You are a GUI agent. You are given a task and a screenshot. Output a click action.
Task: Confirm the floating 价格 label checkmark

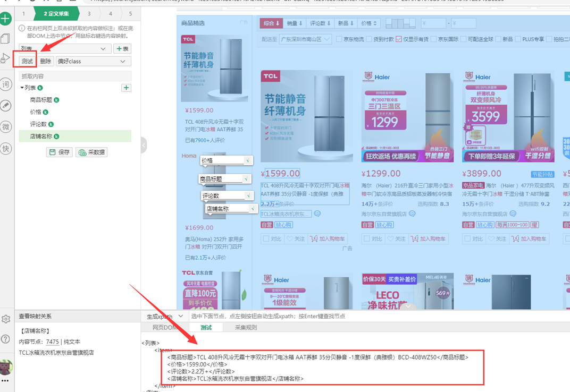[248, 160]
